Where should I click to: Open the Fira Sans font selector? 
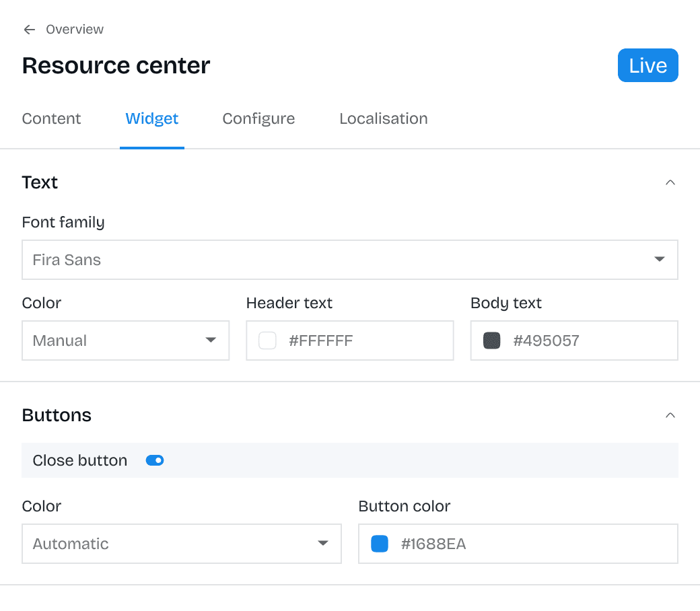pos(350,260)
